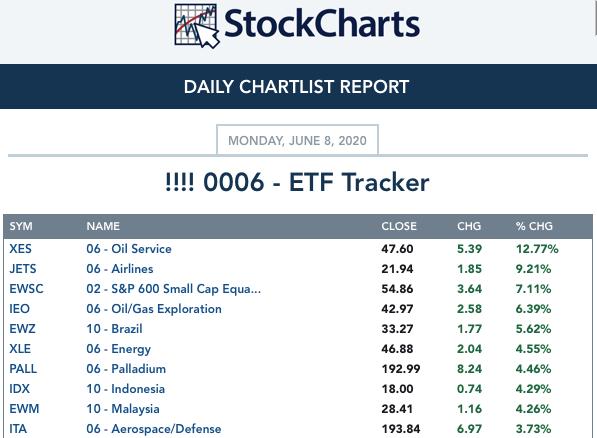The width and height of the screenshot is (597, 438).
Task: Open the PALL symbol link
Action: click(x=23, y=369)
